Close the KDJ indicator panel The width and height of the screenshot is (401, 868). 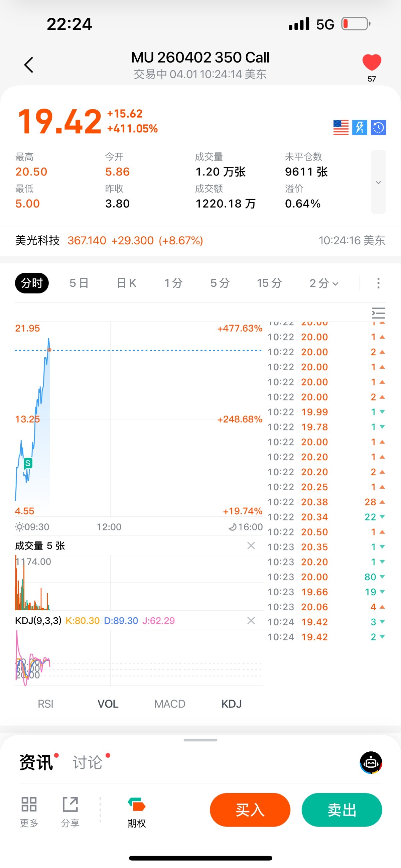[x=251, y=621]
